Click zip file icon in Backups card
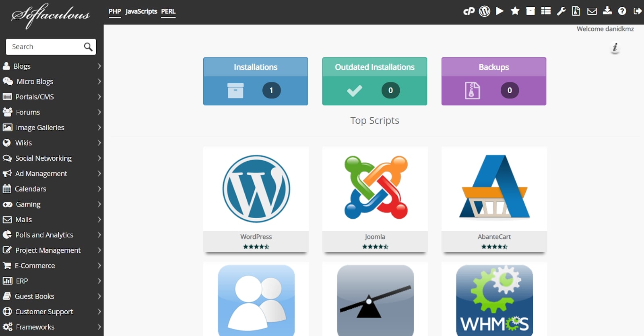 [x=473, y=90]
